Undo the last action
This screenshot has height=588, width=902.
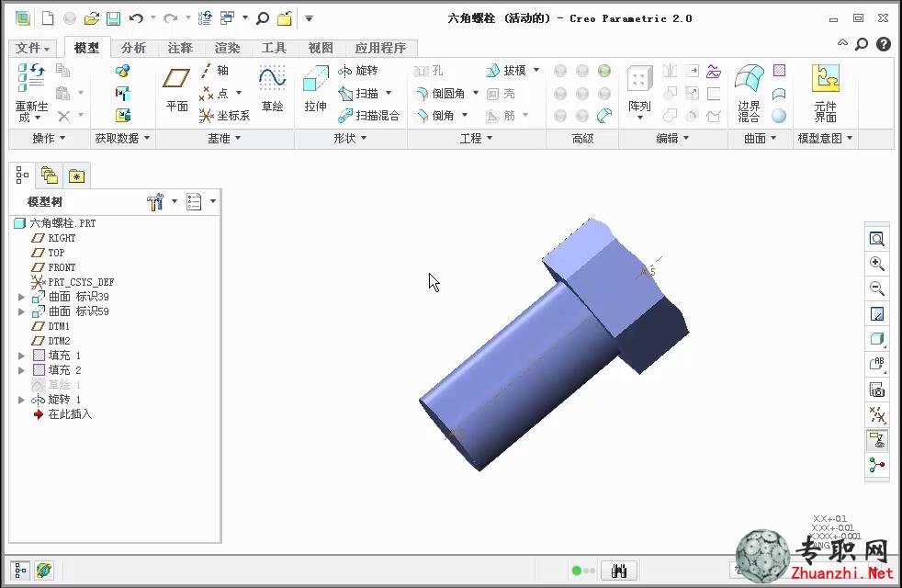(x=136, y=18)
